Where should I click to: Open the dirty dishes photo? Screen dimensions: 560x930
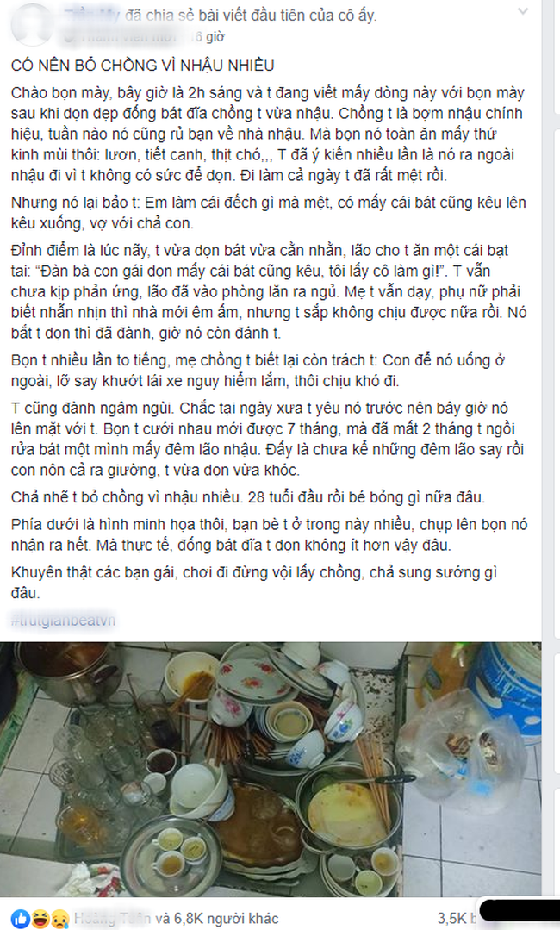[x=271, y=769]
